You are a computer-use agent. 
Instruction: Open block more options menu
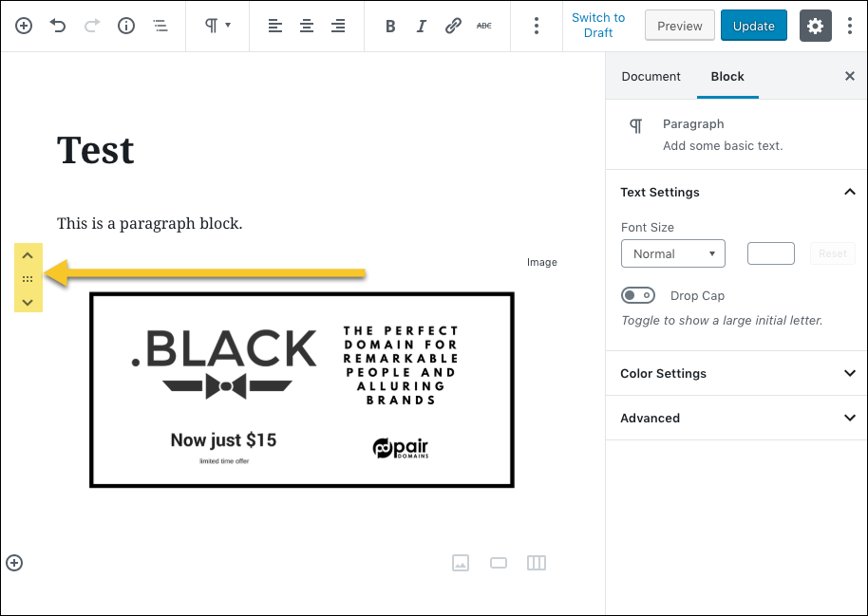tap(537, 26)
